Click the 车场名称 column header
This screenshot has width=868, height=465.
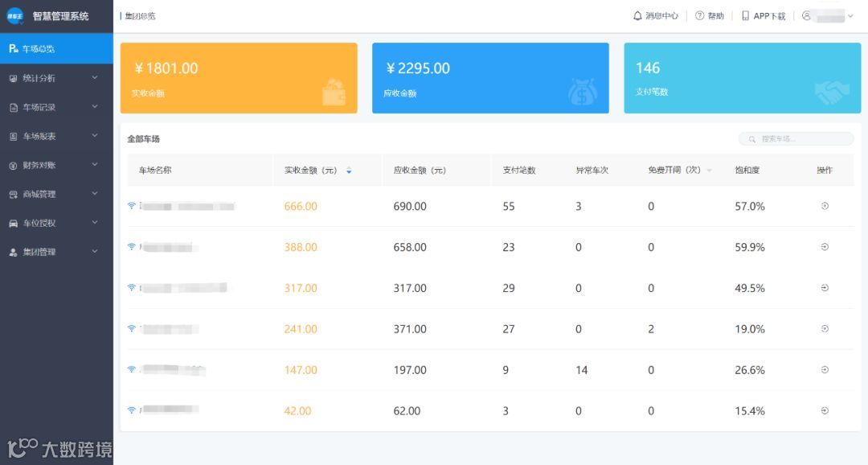pos(155,170)
